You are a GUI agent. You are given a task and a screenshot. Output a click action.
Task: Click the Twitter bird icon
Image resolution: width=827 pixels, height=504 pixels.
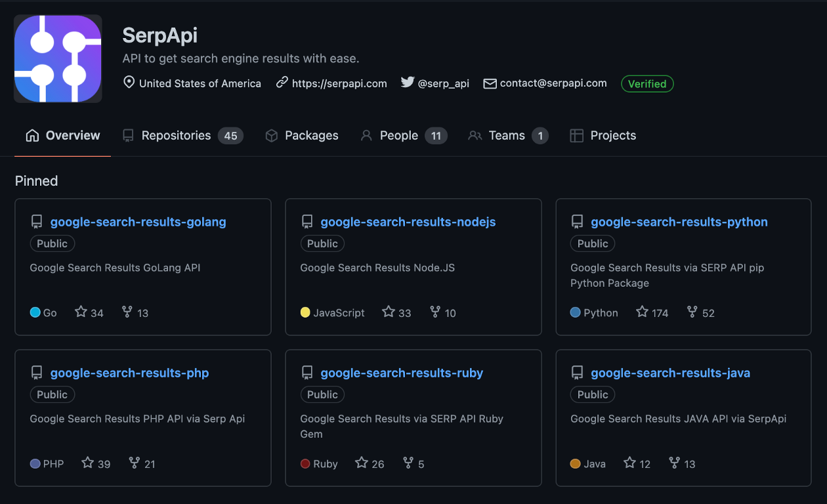[x=408, y=83]
